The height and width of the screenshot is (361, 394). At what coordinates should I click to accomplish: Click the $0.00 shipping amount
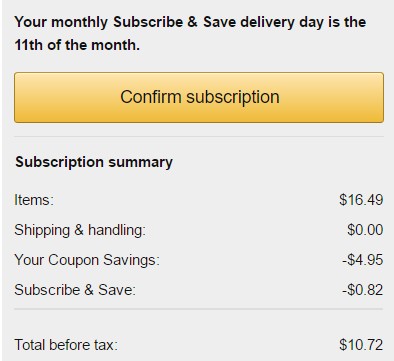(x=365, y=230)
